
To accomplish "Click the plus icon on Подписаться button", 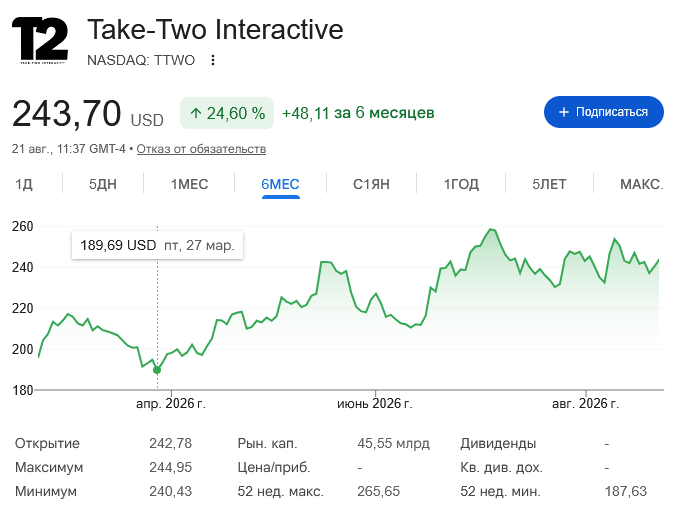I will point(563,112).
